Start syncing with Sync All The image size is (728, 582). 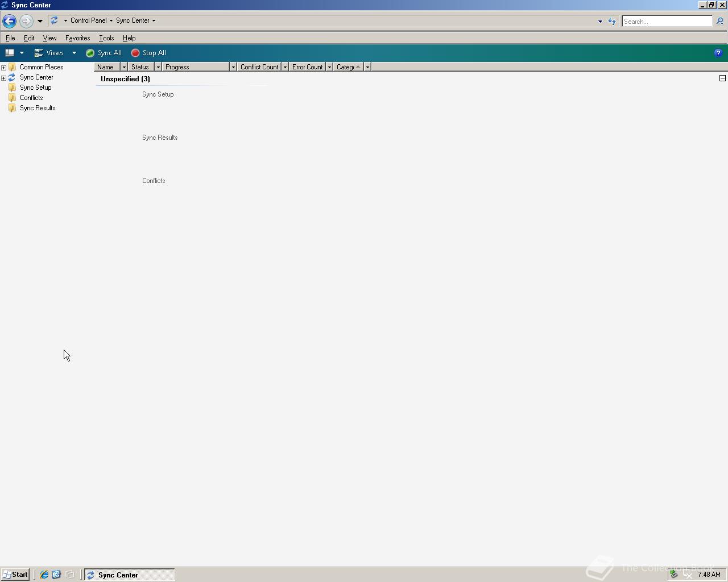[x=104, y=53]
